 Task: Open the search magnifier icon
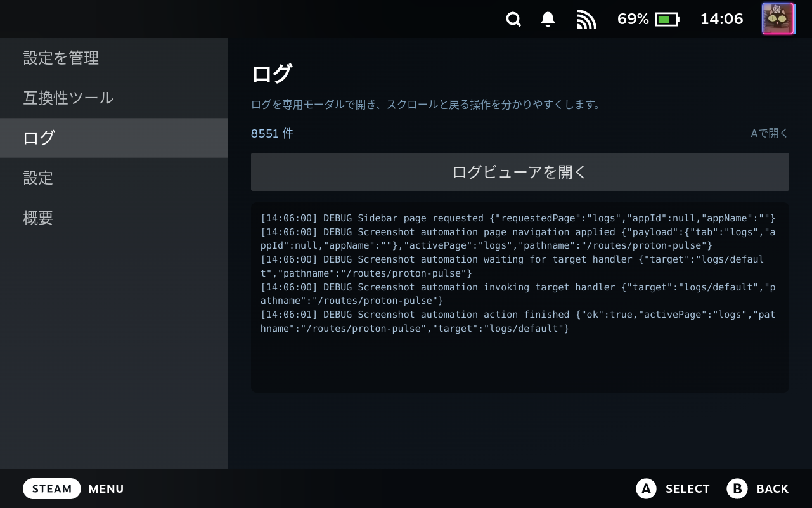pos(513,19)
